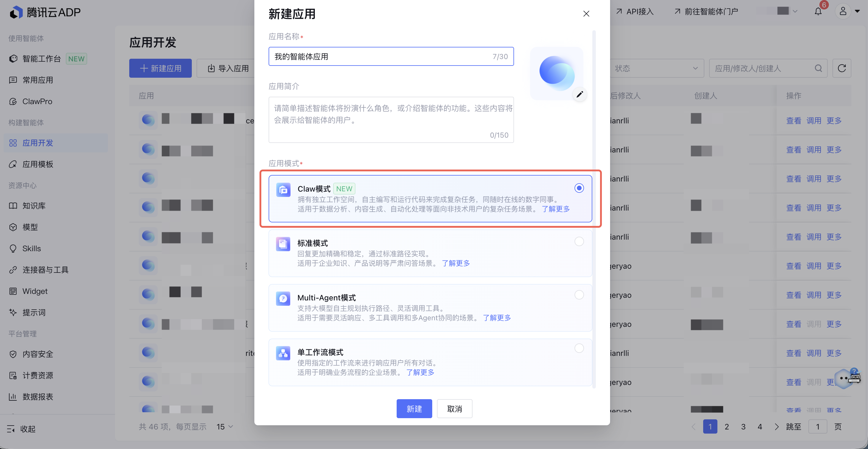
Task: Click 调用 in the first table row
Action: pos(814,121)
